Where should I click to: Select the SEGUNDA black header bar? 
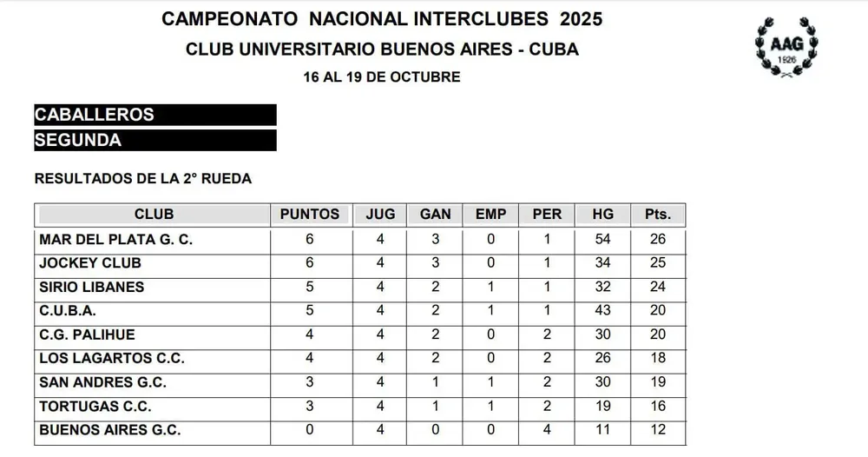click(x=155, y=140)
